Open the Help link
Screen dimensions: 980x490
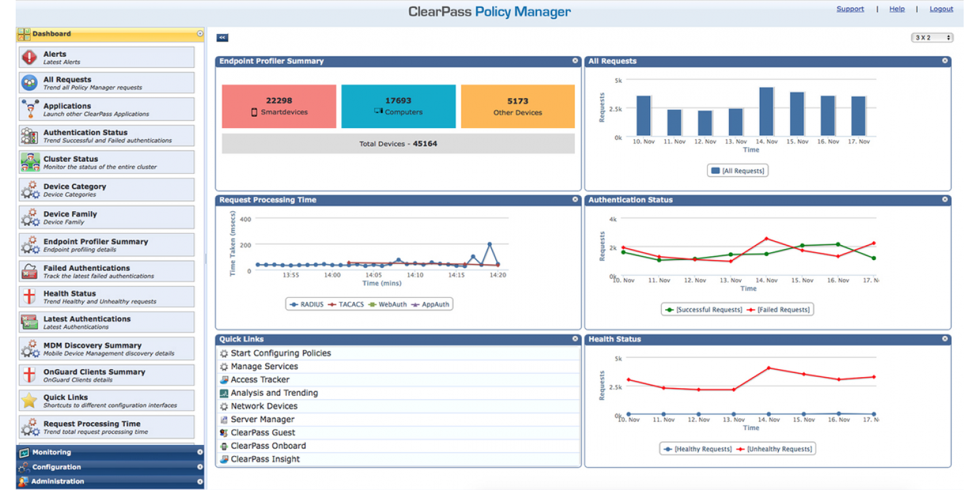tap(897, 9)
